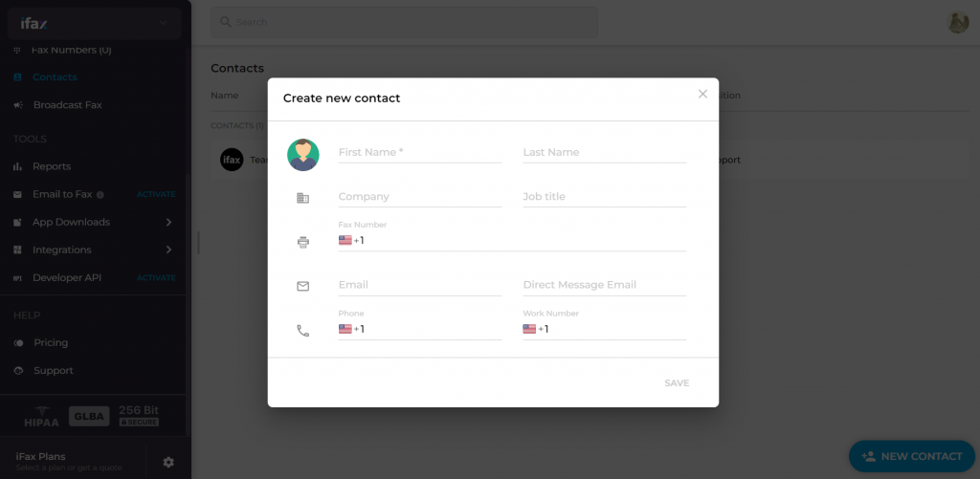Viewport: 980px width, 479px height.
Task: Open settings gear near iFax Plans
Action: pyautogui.click(x=168, y=462)
